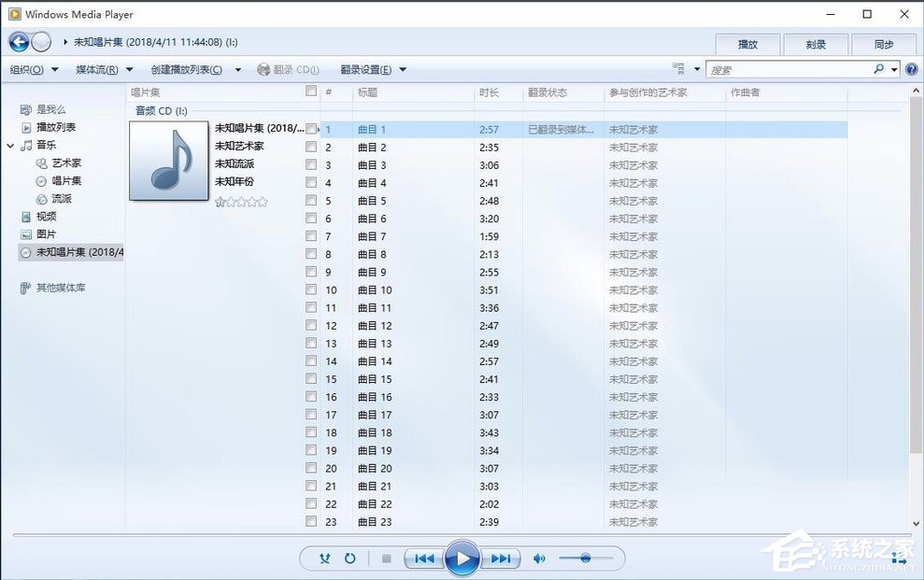Open Help via the question mark icon

pos(911,68)
